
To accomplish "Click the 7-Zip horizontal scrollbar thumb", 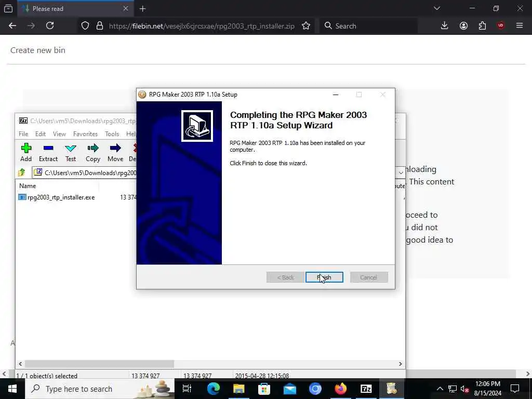I will [x=99, y=364].
